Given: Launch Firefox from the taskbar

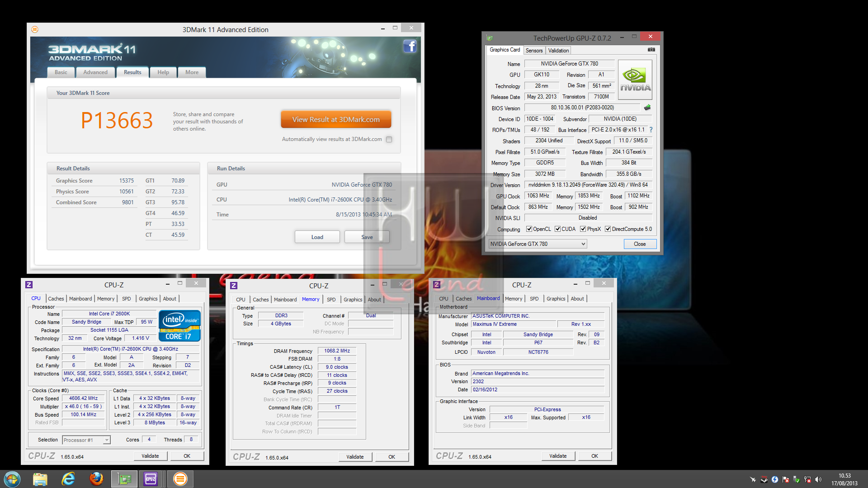Looking at the screenshot, I should pyautogui.click(x=96, y=479).
